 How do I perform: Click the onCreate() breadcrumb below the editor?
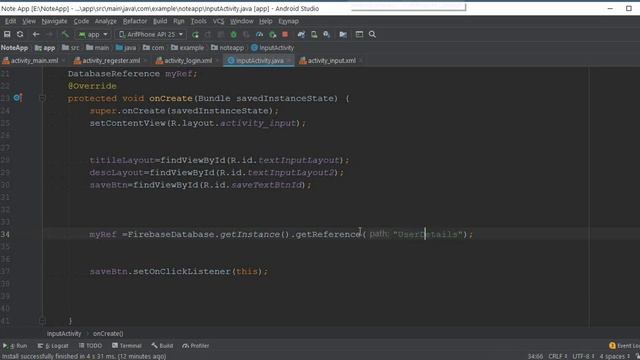pos(108,333)
